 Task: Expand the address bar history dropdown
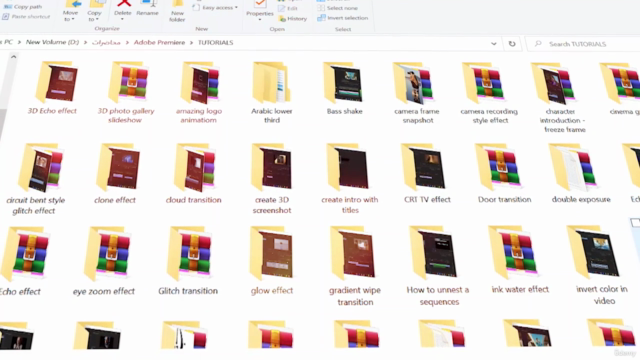(493, 44)
